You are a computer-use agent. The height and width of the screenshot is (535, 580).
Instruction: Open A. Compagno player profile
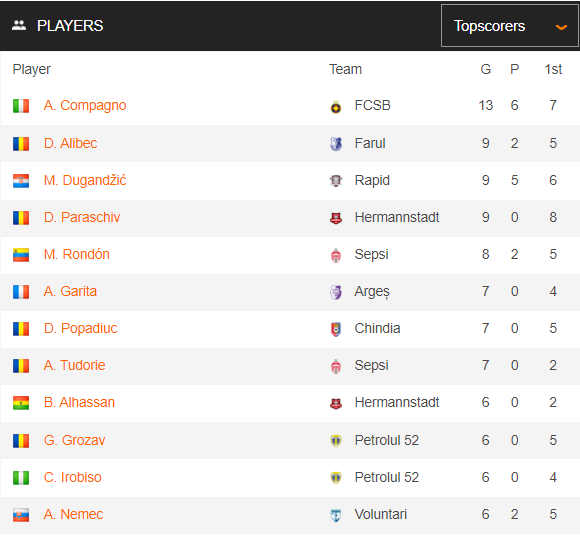pos(85,105)
